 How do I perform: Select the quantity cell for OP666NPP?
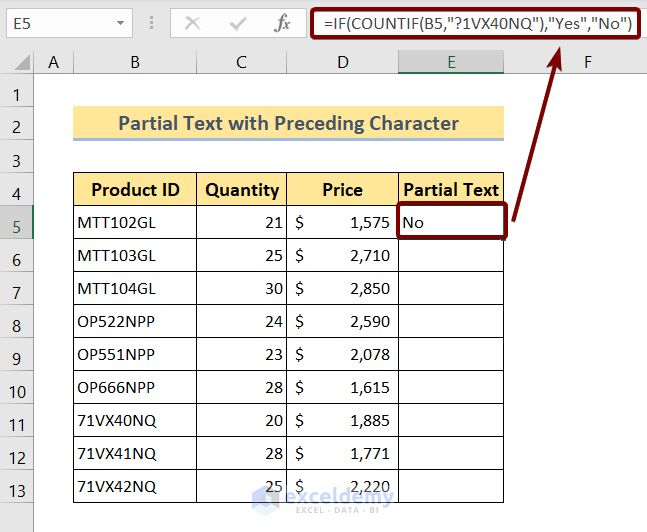tap(241, 387)
